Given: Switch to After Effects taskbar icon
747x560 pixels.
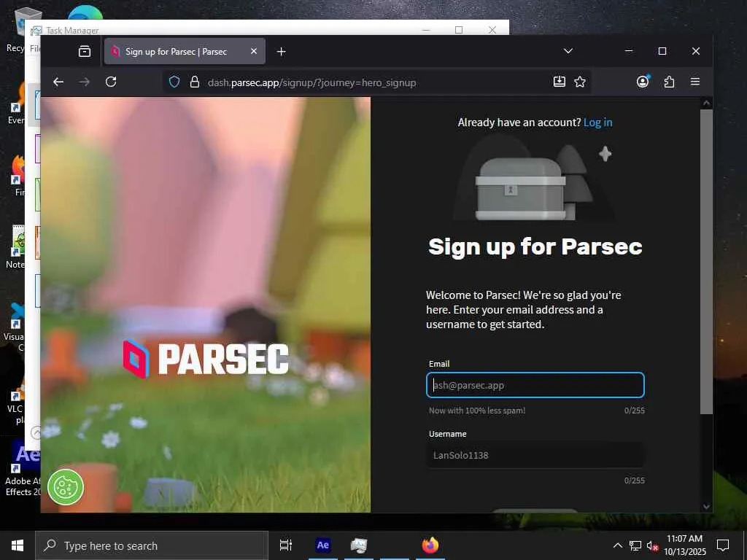Looking at the screenshot, I should pos(322,545).
